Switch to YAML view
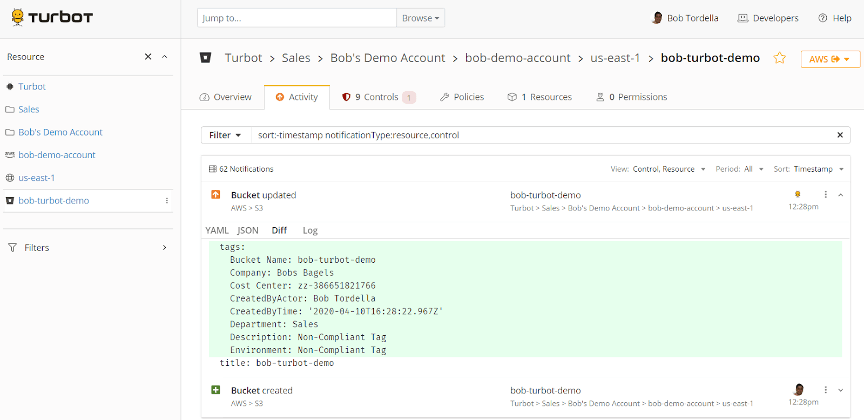The image size is (864, 420). (217, 230)
